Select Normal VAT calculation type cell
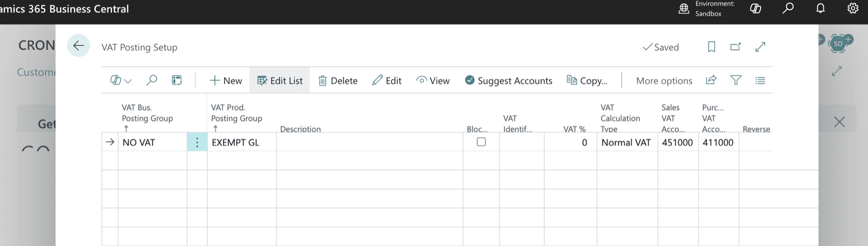The image size is (868, 246). click(627, 142)
